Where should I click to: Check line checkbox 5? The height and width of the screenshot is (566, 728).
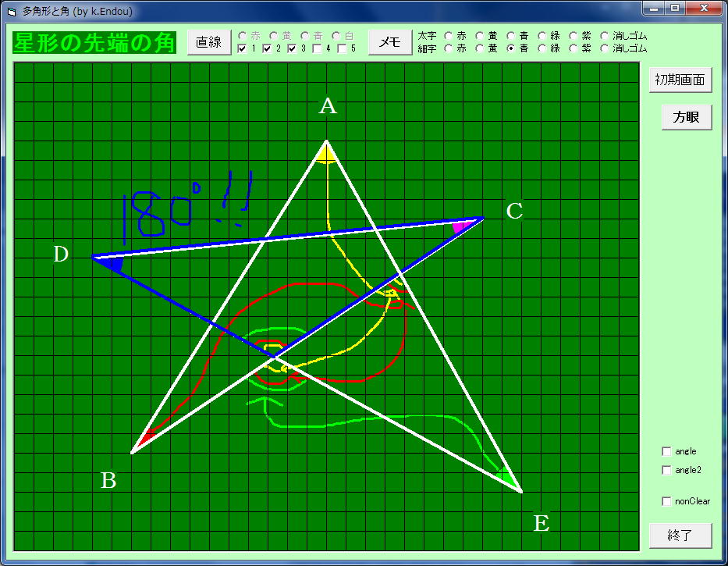point(343,48)
